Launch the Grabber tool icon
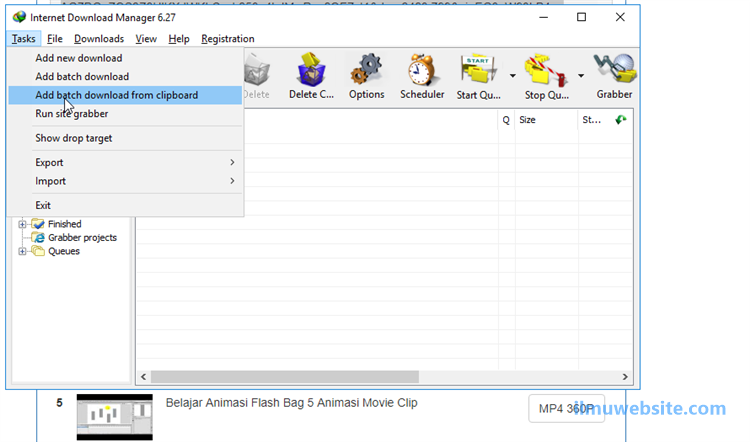Screen dimensions: 750x442 point(615,69)
